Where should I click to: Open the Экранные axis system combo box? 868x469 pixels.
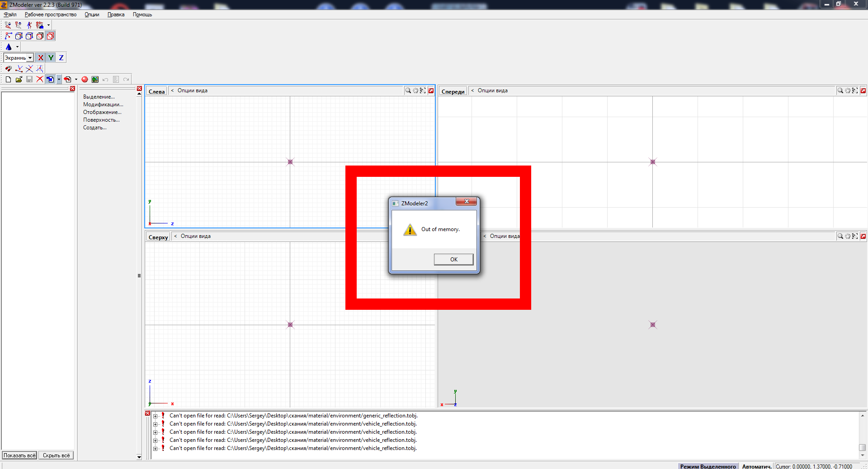[x=19, y=57]
